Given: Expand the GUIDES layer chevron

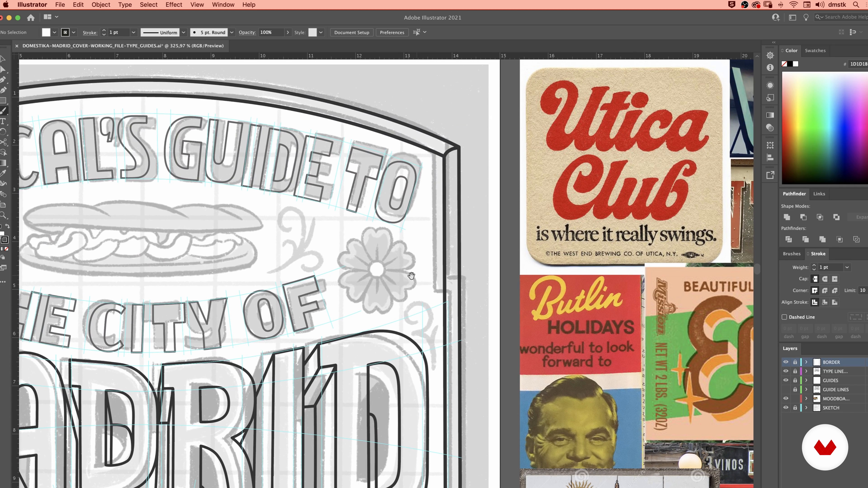Looking at the screenshot, I should 806,380.
